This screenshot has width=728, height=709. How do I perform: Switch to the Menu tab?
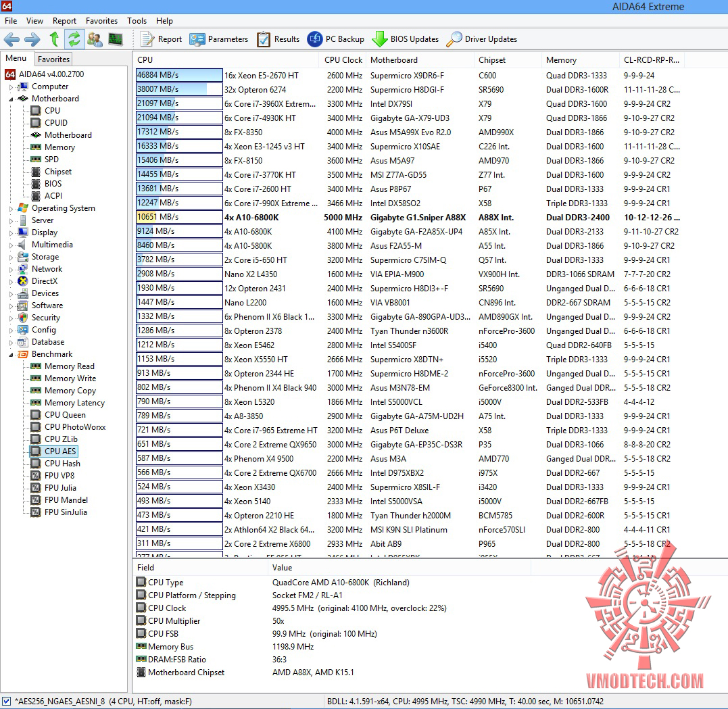point(16,58)
